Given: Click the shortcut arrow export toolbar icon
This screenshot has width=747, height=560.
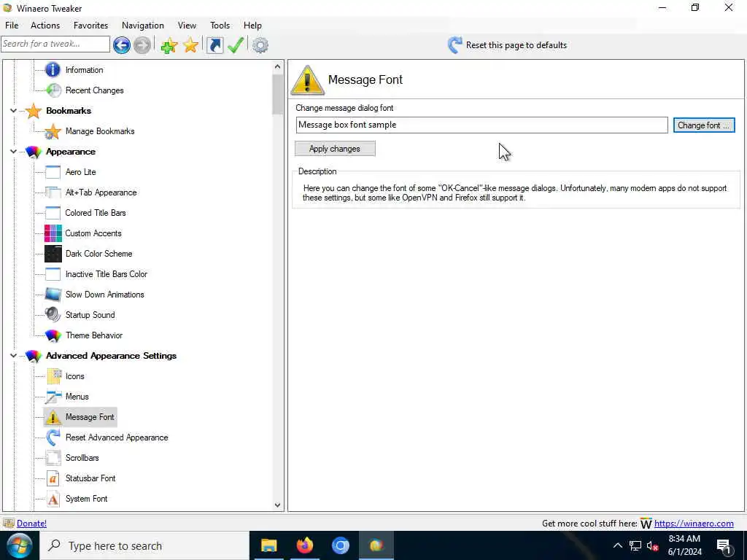Looking at the screenshot, I should click(215, 45).
